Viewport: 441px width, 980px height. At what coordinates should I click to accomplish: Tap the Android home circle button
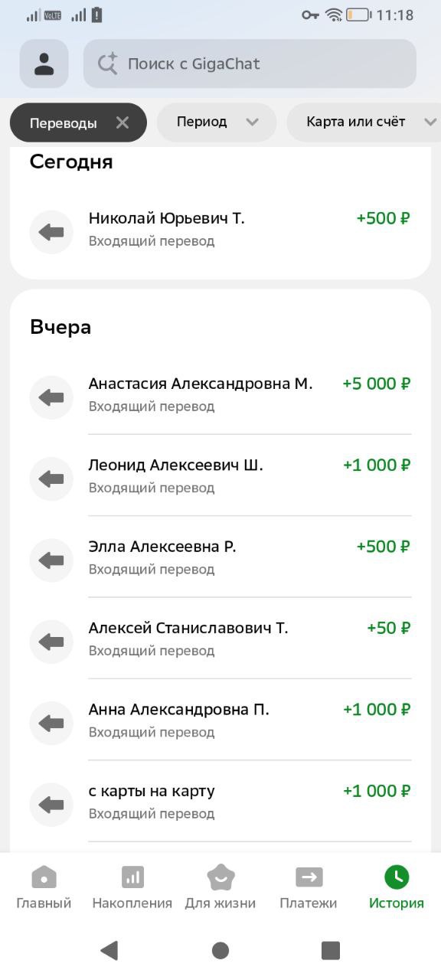point(220,950)
